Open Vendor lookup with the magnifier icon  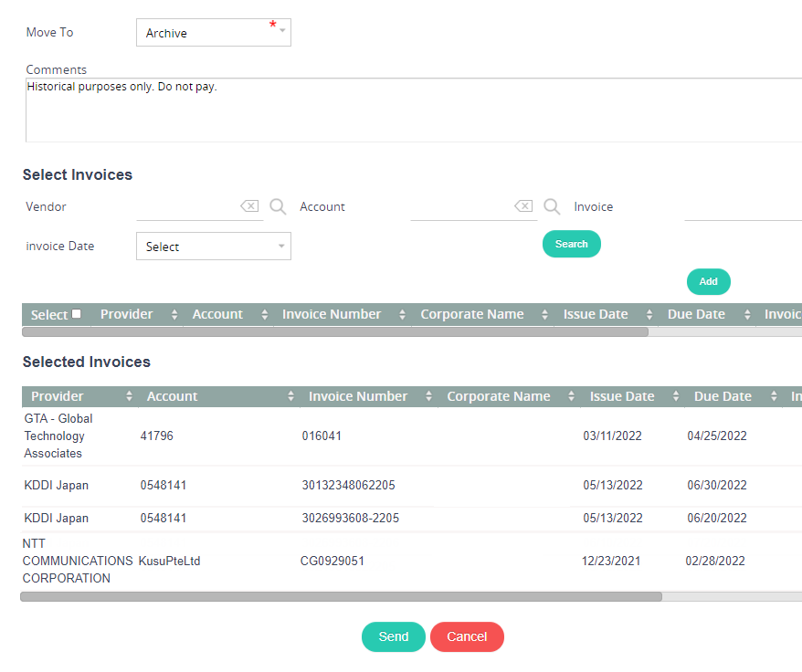coord(278,206)
